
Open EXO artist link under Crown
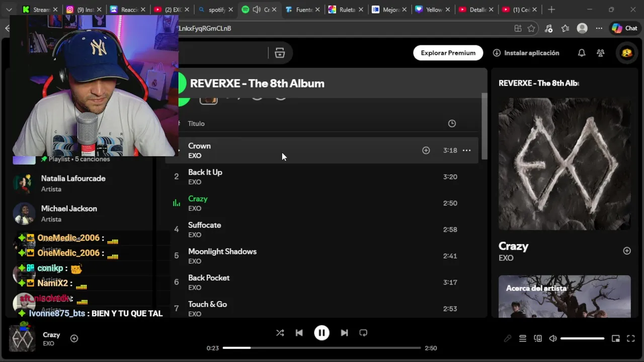click(195, 156)
